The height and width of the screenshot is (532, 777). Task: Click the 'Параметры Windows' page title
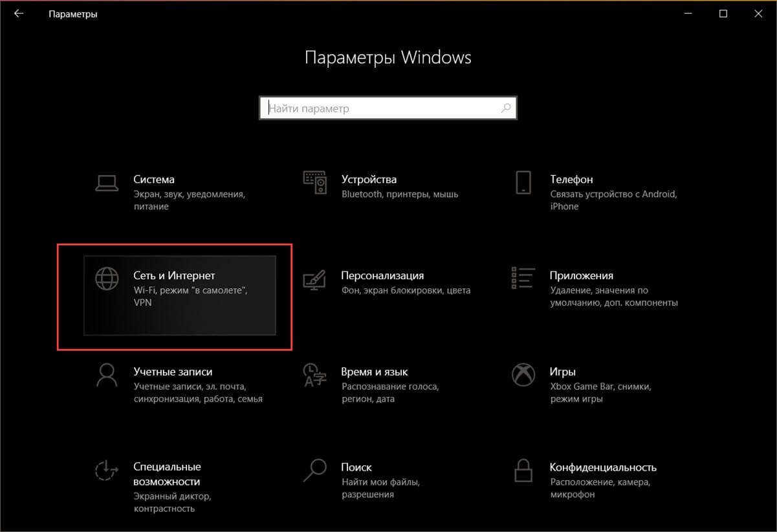[x=388, y=57]
